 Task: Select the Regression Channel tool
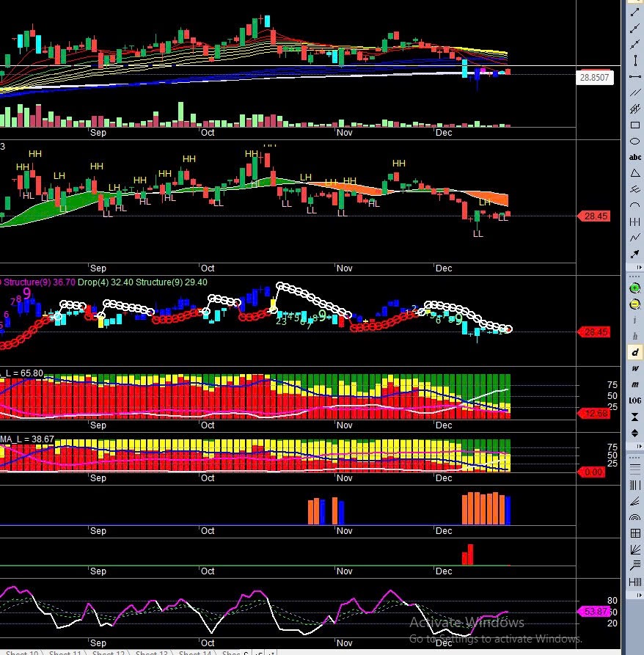click(634, 109)
